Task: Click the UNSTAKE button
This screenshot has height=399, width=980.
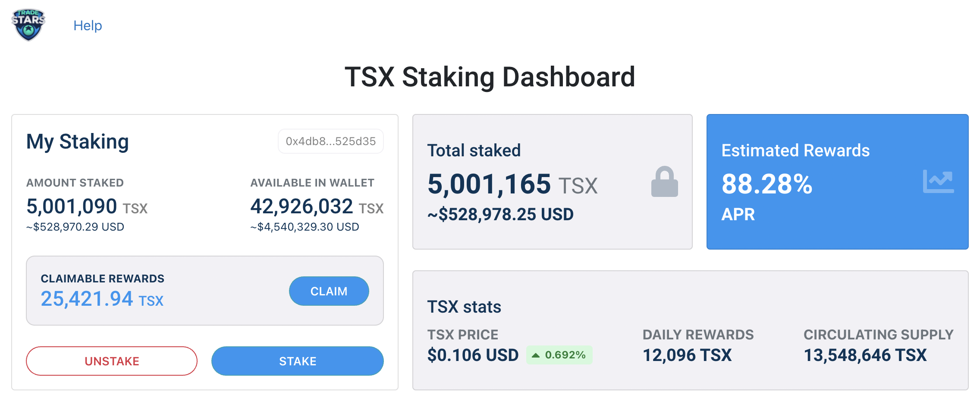Action: pos(112,361)
